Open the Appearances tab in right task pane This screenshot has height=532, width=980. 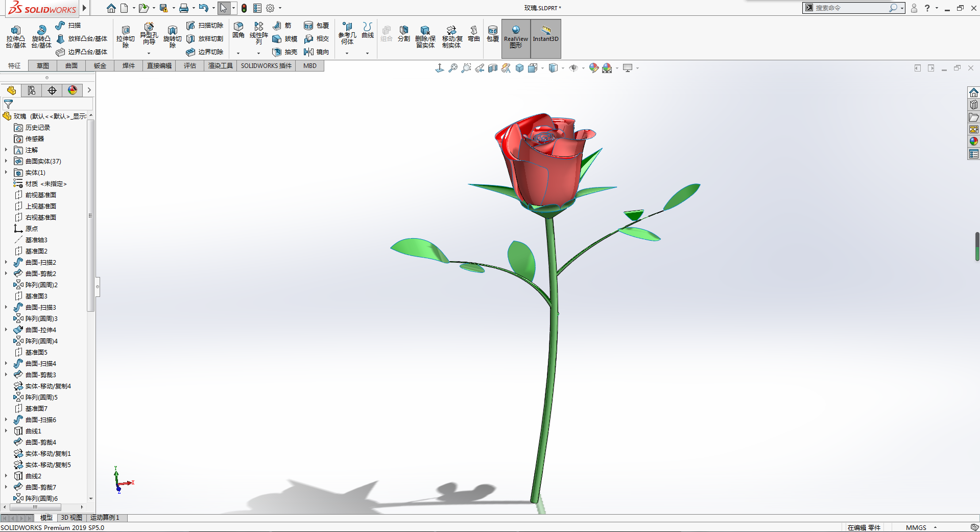(x=974, y=142)
